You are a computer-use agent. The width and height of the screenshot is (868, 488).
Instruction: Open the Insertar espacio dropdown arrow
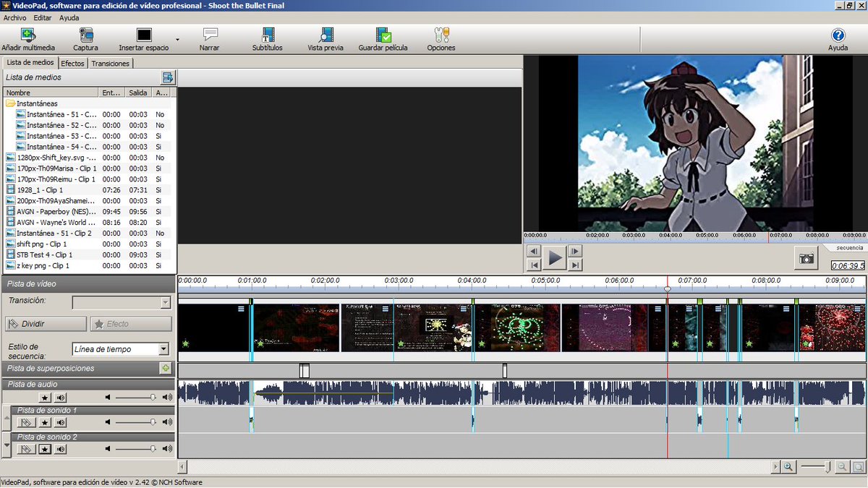(x=178, y=40)
